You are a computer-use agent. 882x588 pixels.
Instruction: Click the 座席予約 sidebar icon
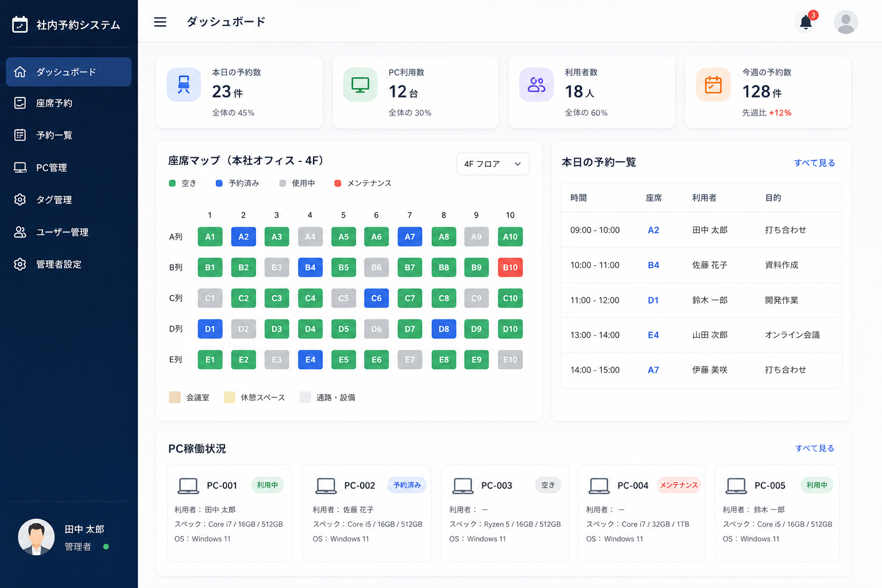pos(20,103)
